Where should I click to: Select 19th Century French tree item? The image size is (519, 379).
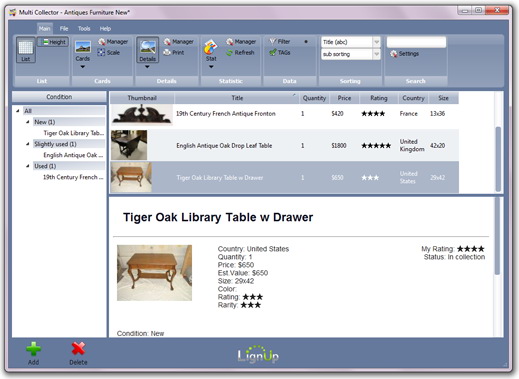point(73,177)
